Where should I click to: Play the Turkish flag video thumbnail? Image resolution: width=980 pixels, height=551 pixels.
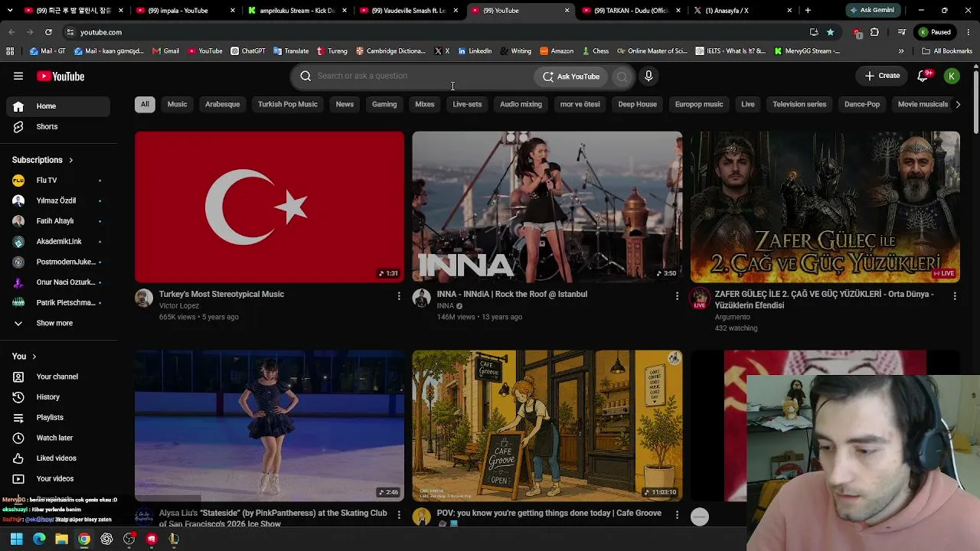(x=269, y=207)
